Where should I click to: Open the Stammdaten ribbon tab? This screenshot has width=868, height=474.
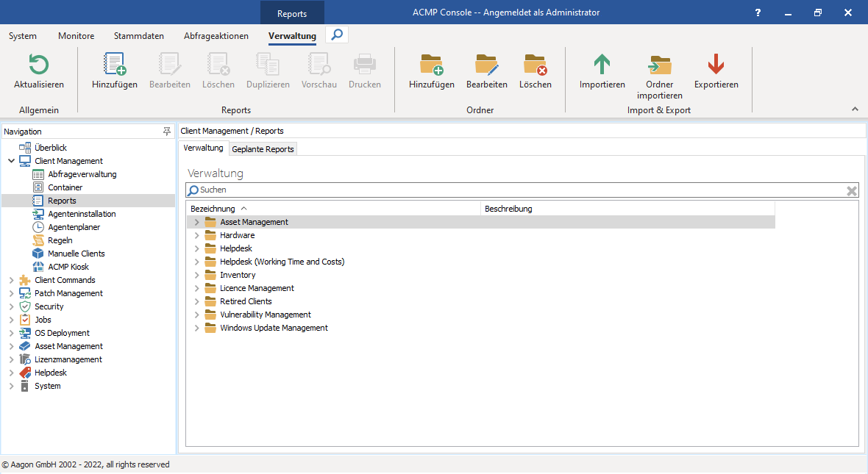tap(139, 36)
